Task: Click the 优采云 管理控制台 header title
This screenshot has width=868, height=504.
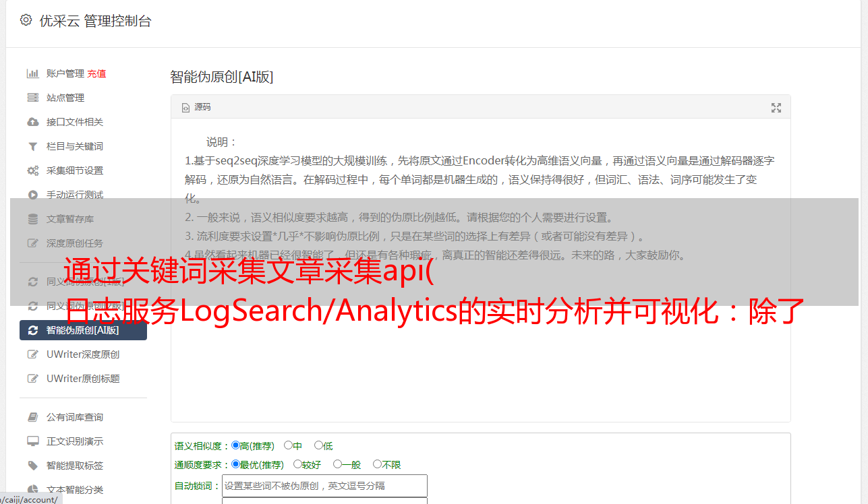Action: pyautogui.click(x=95, y=21)
